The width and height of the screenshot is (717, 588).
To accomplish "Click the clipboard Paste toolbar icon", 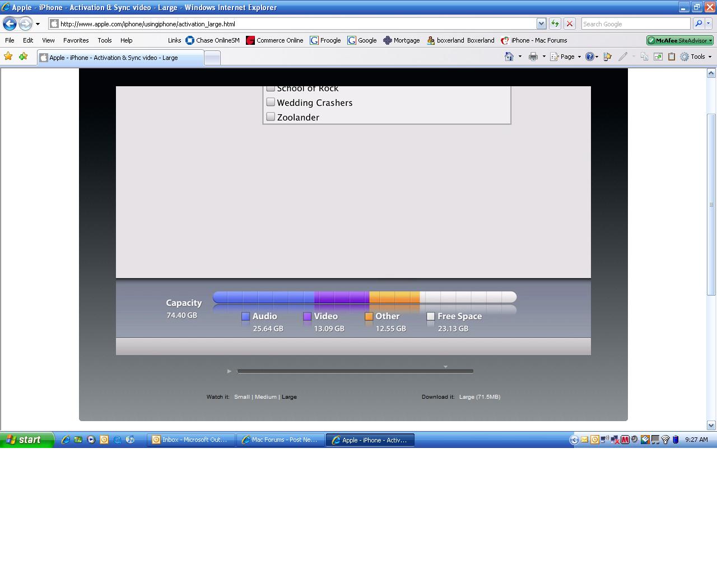I will [671, 57].
